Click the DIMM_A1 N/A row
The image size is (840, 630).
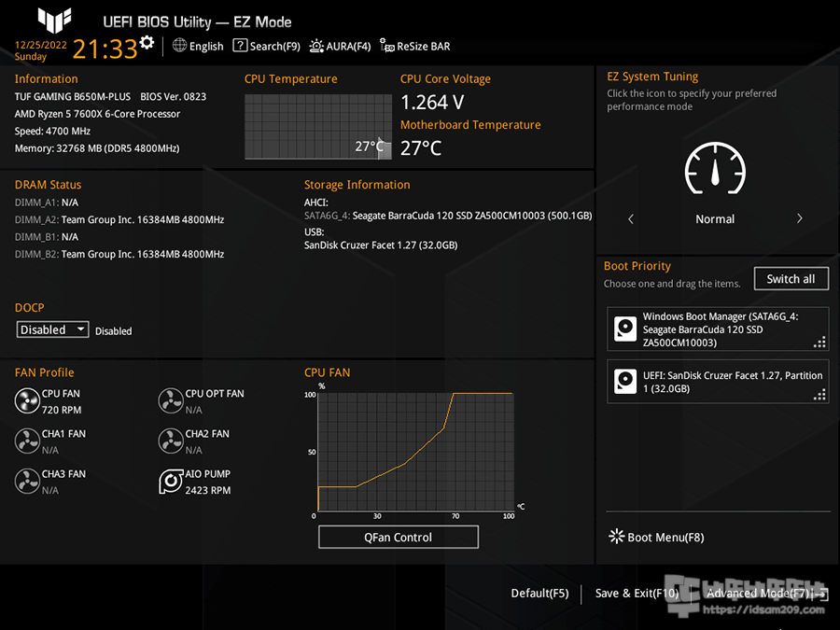click(x=47, y=203)
